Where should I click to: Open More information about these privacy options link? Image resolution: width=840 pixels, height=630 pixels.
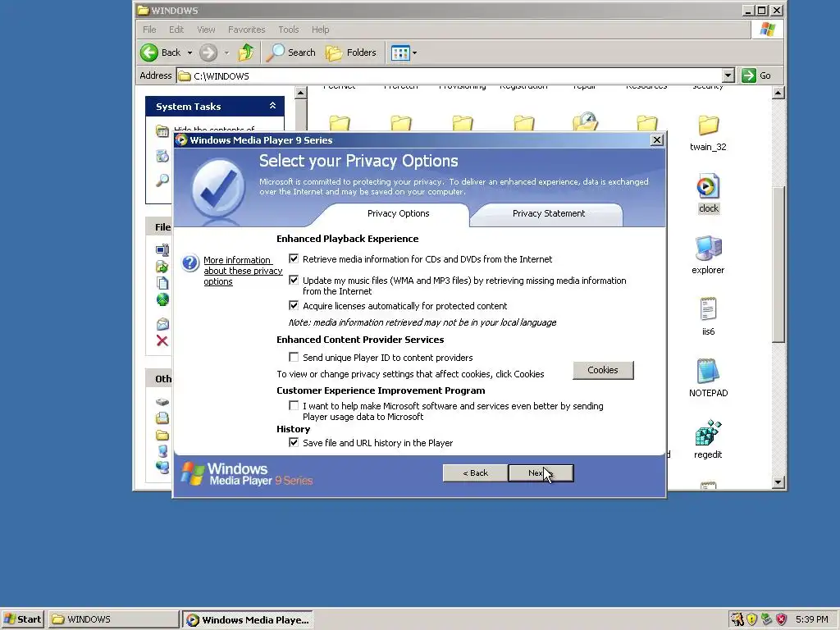click(243, 271)
